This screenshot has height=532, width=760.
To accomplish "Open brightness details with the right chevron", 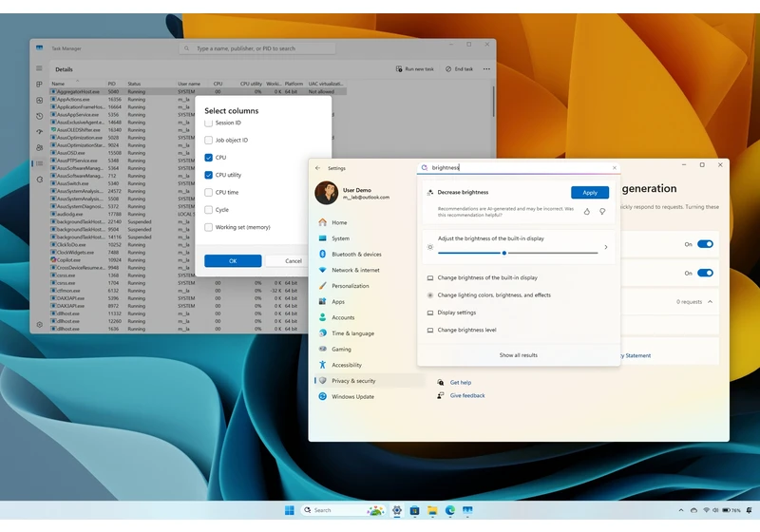I will (606, 247).
